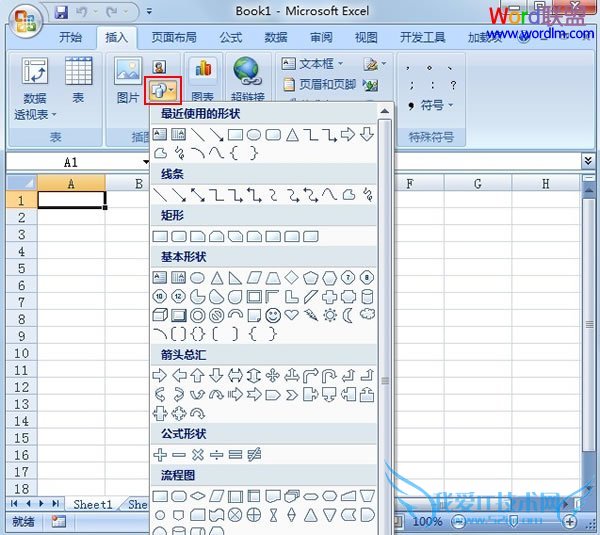Image resolution: width=600 pixels, height=535 pixels.
Task: Pick the decision diamond in 流程图
Action: [197, 496]
